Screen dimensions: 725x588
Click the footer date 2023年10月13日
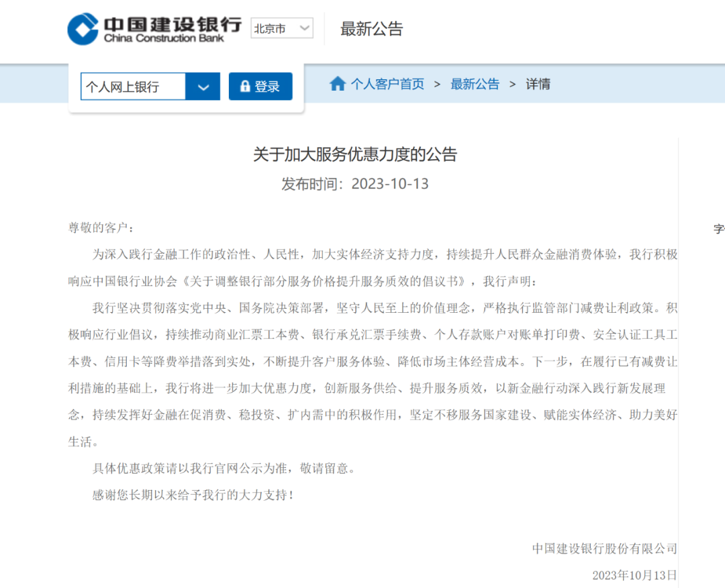(635, 575)
